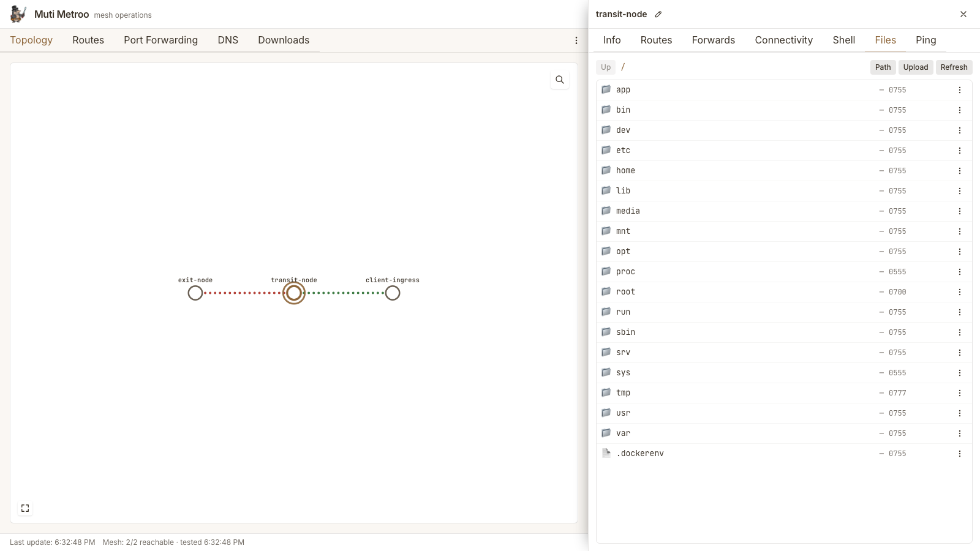Open the app folder

(784, 90)
